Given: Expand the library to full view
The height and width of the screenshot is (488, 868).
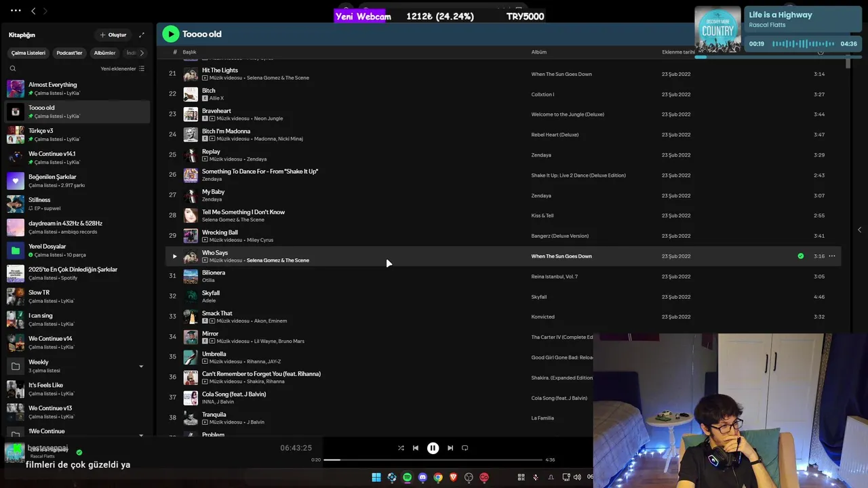Looking at the screenshot, I should [x=141, y=35].
